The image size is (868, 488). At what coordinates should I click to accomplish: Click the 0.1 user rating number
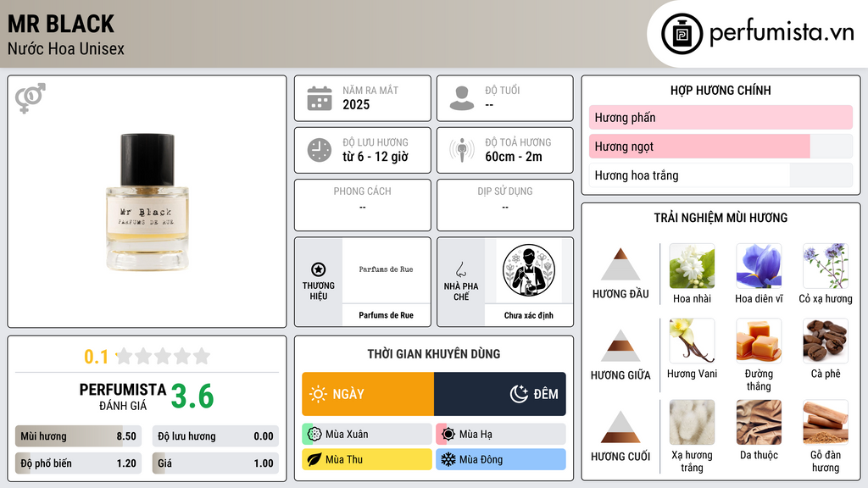97,357
